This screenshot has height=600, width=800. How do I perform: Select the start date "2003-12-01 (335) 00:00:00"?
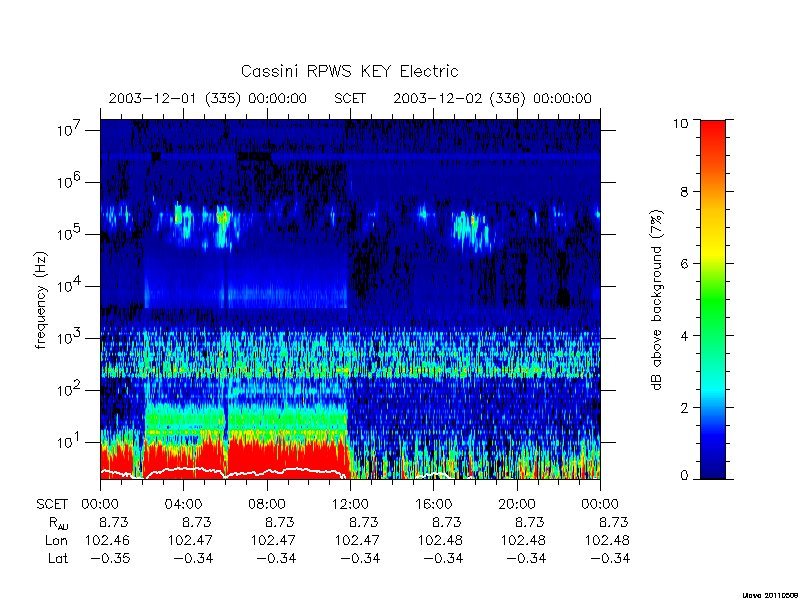[208, 98]
